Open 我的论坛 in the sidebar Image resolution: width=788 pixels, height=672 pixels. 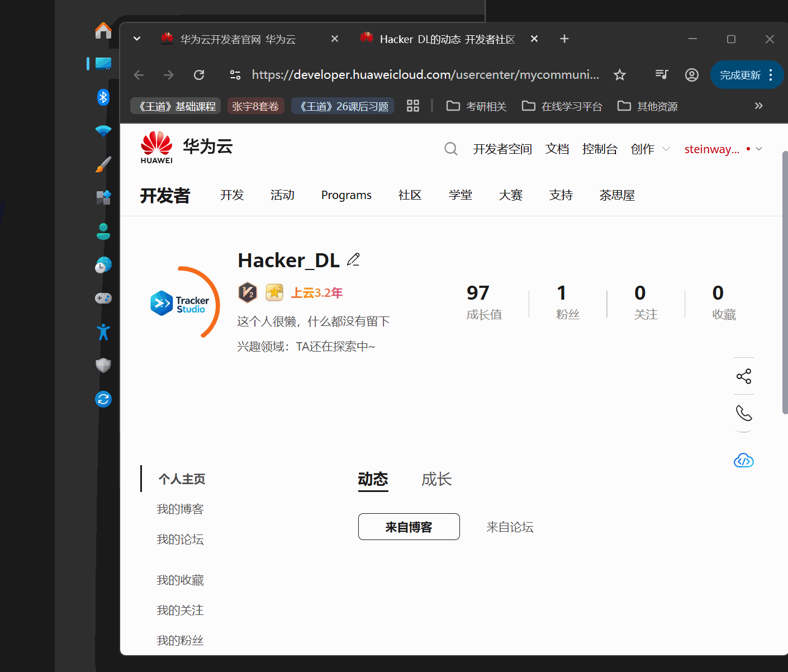[180, 540]
